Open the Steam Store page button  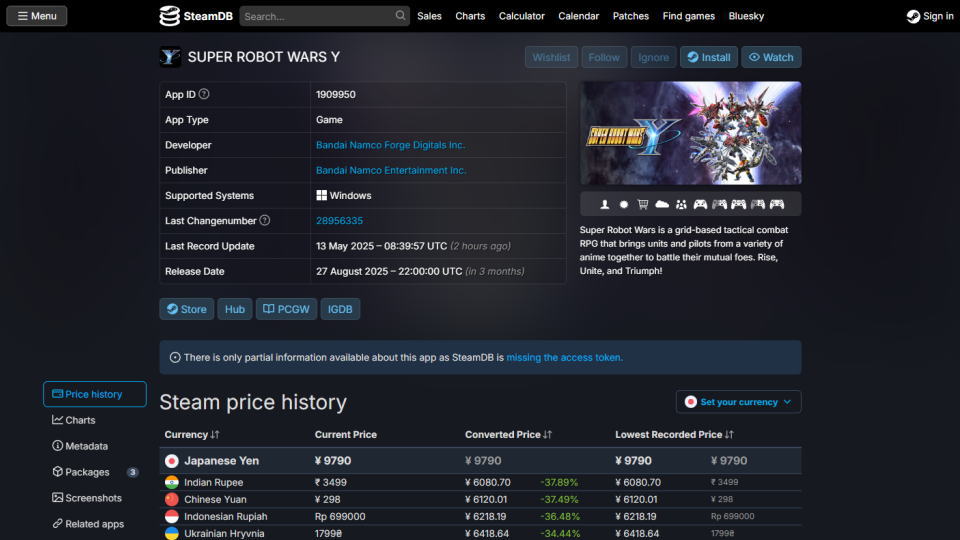(x=187, y=309)
